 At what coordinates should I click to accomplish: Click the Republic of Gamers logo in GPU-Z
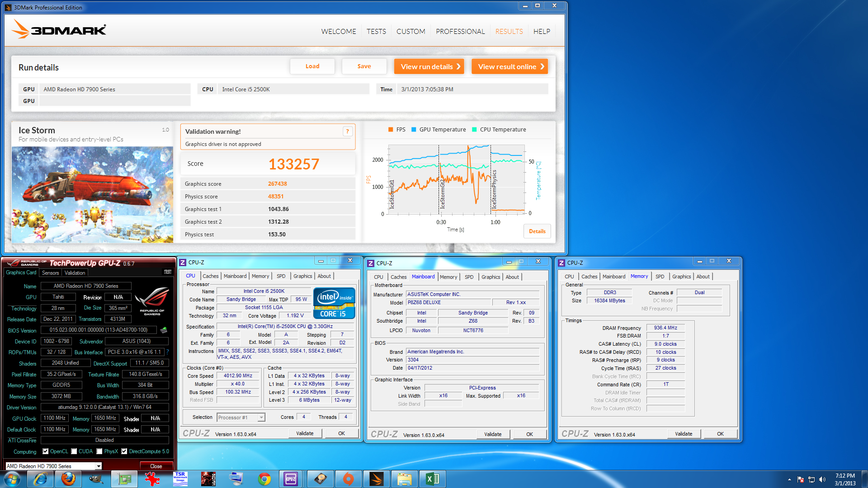pyautogui.click(x=152, y=301)
